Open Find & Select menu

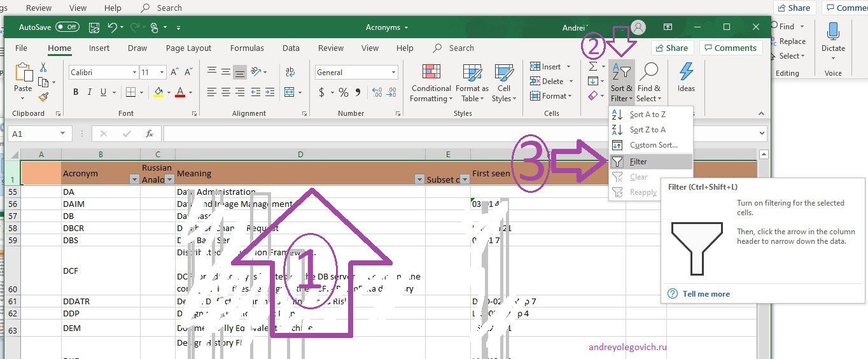(x=649, y=82)
